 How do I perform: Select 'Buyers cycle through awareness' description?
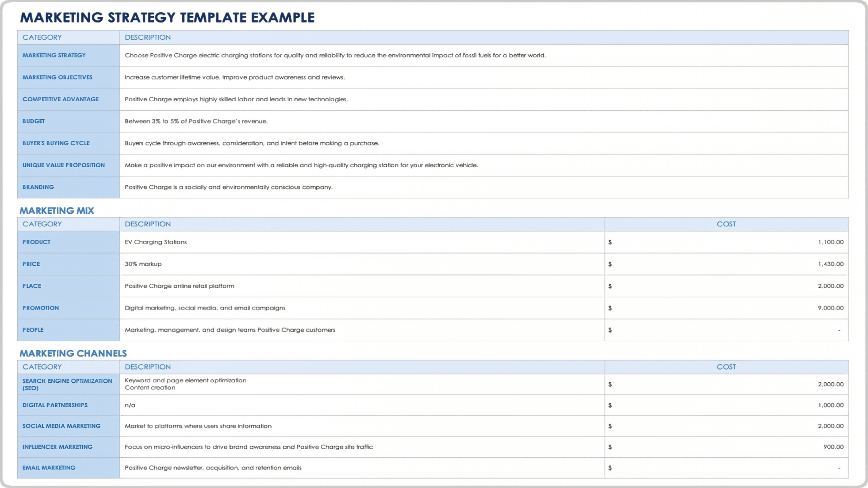(484, 143)
